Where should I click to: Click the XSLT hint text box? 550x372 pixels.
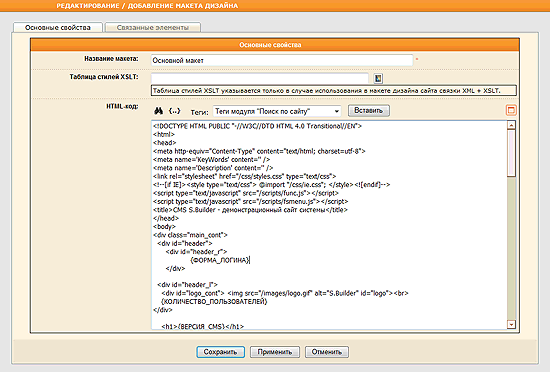334,90
